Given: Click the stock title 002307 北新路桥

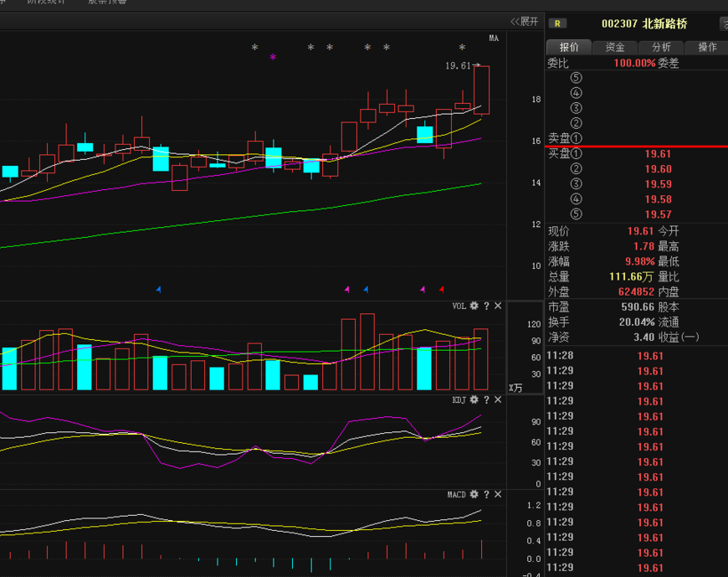Looking at the screenshot, I should [644, 23].
